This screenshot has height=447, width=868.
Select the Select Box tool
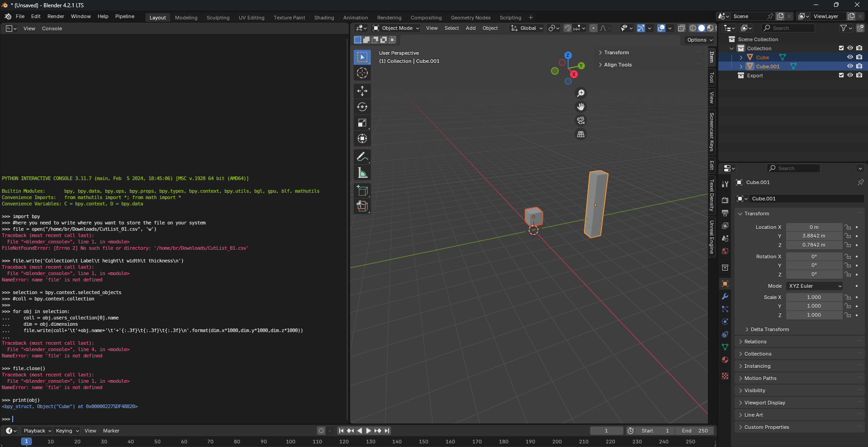pyautogui.click(x=362, y=57)
